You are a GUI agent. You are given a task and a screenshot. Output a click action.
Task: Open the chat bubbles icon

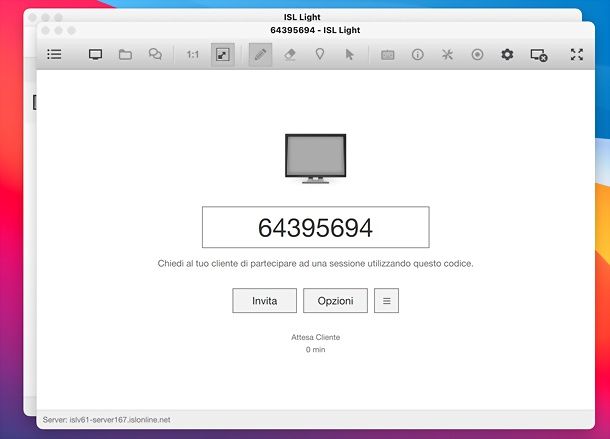point(155,54)
